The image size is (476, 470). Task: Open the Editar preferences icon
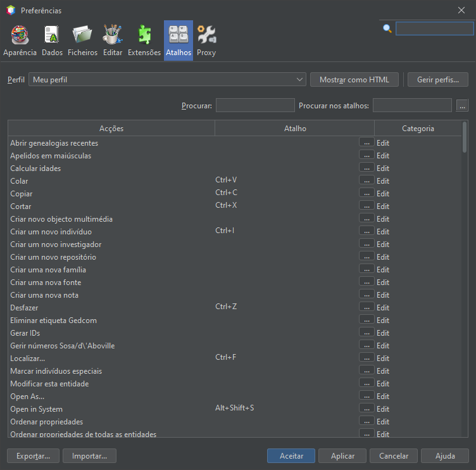pyautogui.click(x=113, y=41)
